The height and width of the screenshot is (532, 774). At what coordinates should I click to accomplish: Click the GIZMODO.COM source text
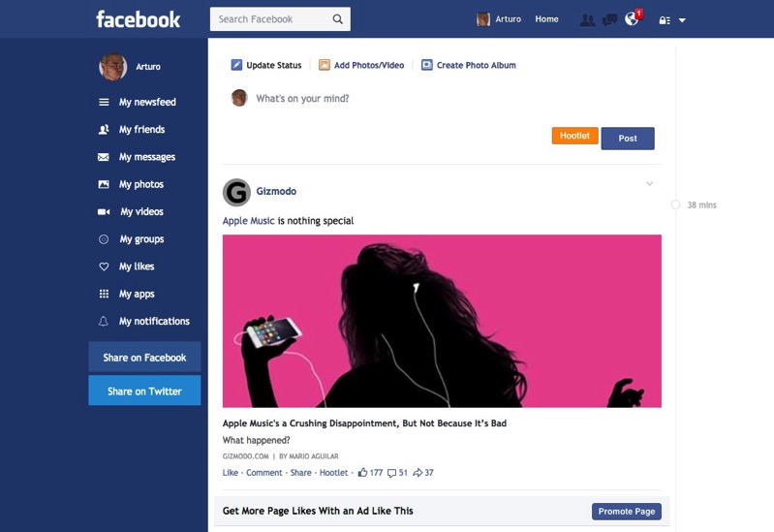(x=245, y=456)
